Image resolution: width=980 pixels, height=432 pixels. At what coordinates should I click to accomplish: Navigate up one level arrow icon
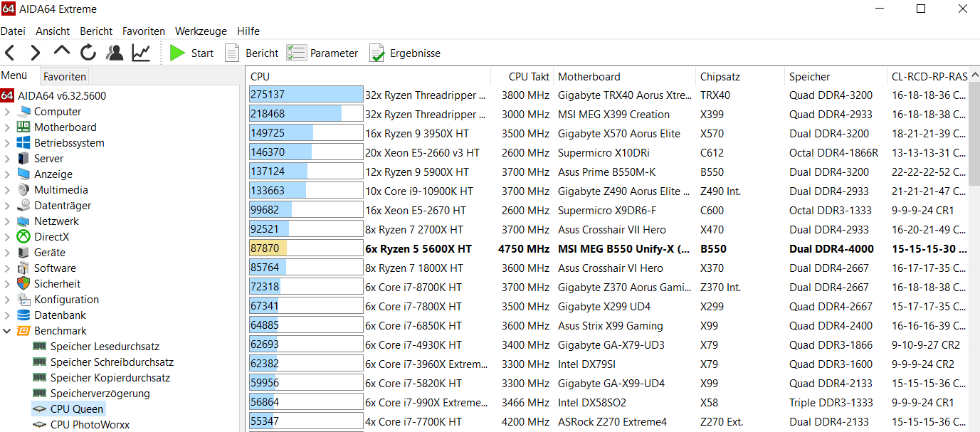click(x=62, y=51)
